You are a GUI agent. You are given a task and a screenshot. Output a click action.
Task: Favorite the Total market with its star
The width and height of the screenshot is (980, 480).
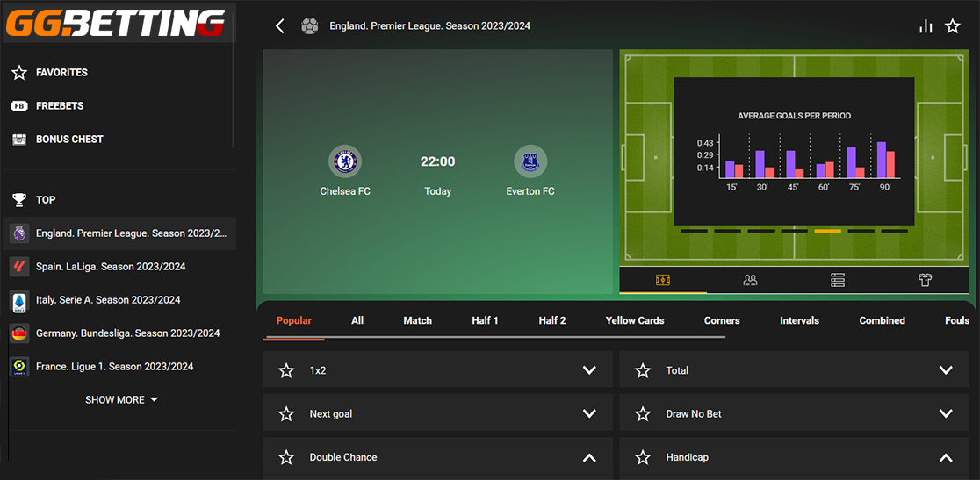[x=643, y=371]
